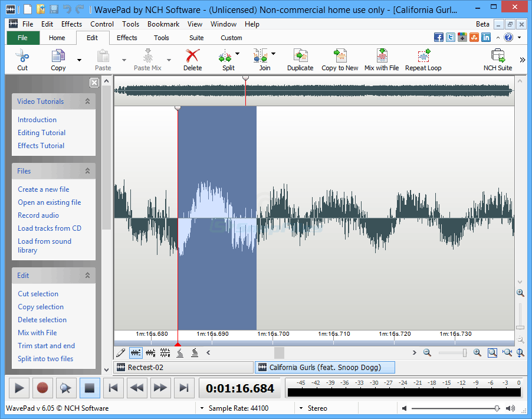The height and width of the screenshot is (419, 532).
Task: Click Split into two files link
Action: [45, 359]
